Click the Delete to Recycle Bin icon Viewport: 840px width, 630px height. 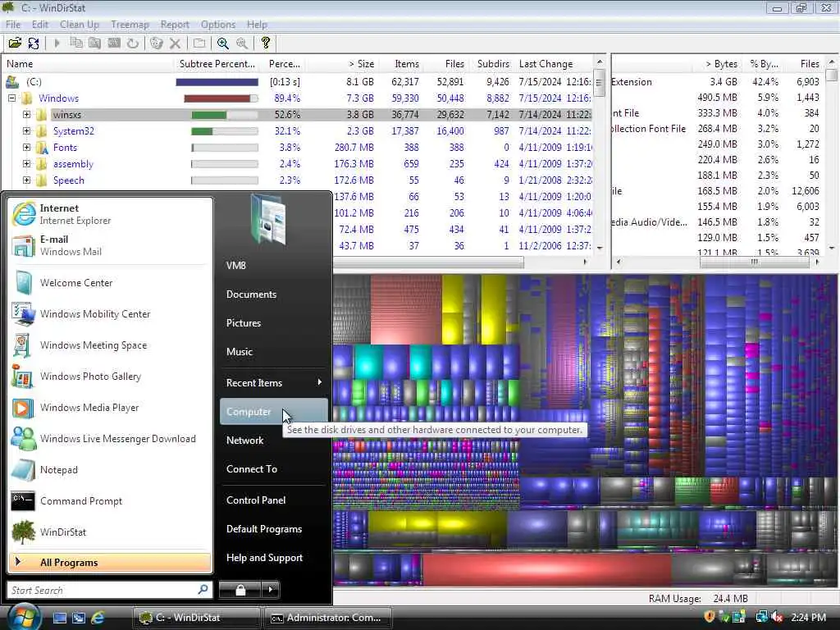(x=157, y=43)
